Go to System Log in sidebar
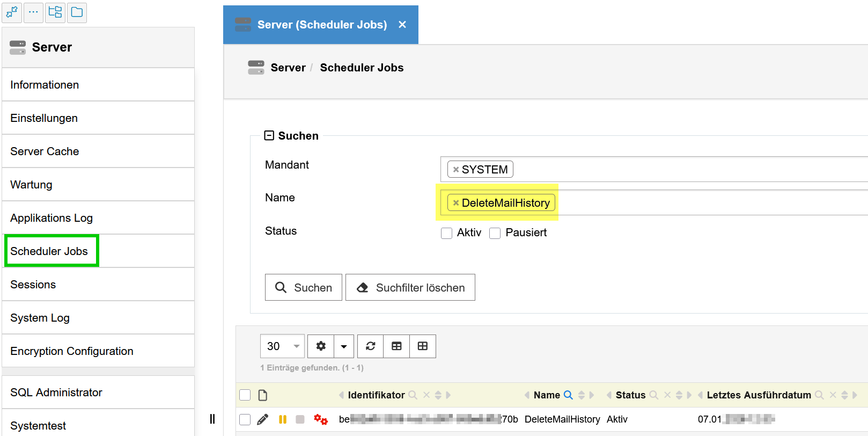 [40, 318]
